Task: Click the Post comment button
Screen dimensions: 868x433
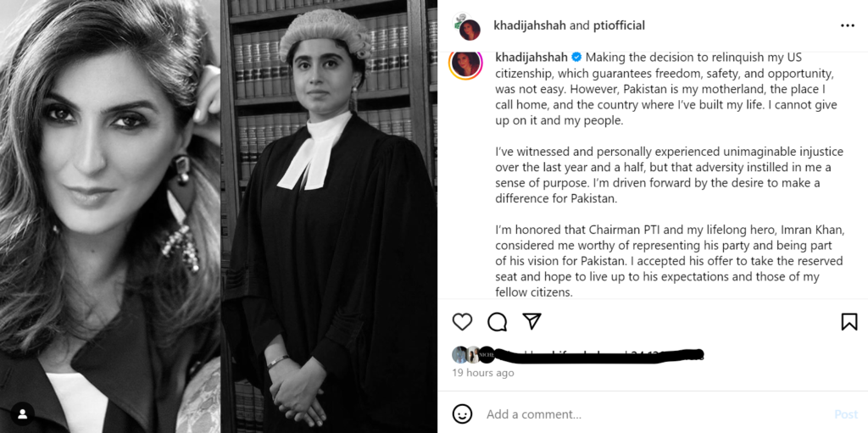Action: click(x=846, y=414)
